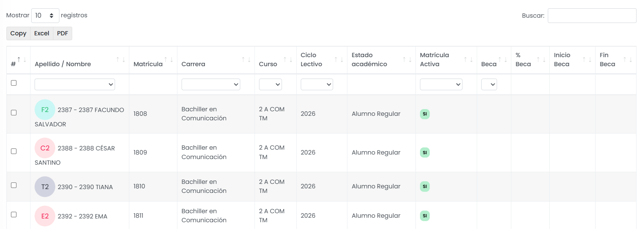Click 2026 ciclo lectivo in 1809 row
Viewport: 644px width, 229px height.
pos(308,152)
